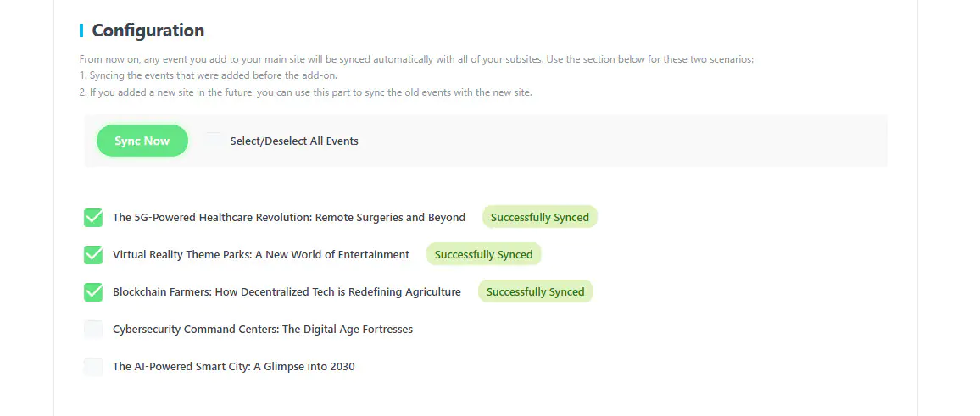Viewport: 980px width, 416px height.
Task: Click the Blockchain Farmers event title
Action: pyautogui.click(x=287, y=292)
